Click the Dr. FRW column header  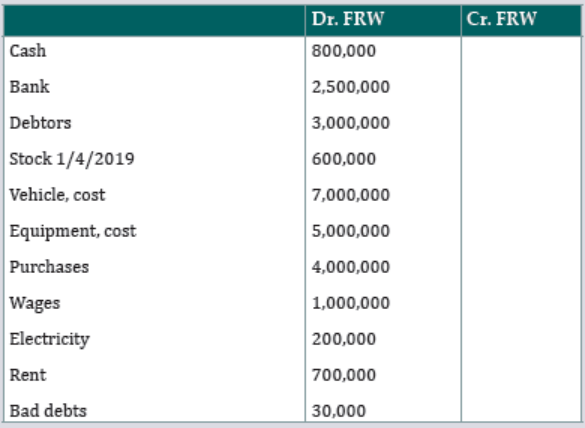tap(348, 19)
